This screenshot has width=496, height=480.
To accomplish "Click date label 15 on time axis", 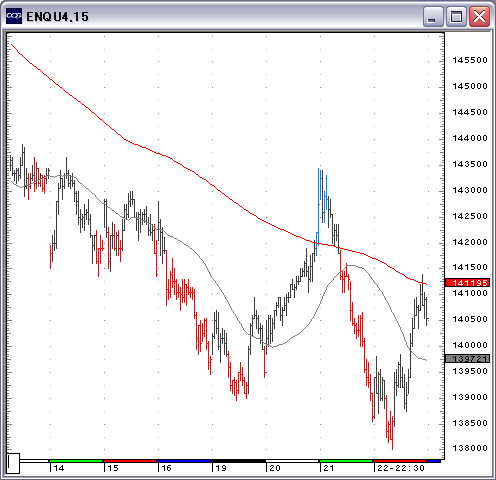I will 113,468.
